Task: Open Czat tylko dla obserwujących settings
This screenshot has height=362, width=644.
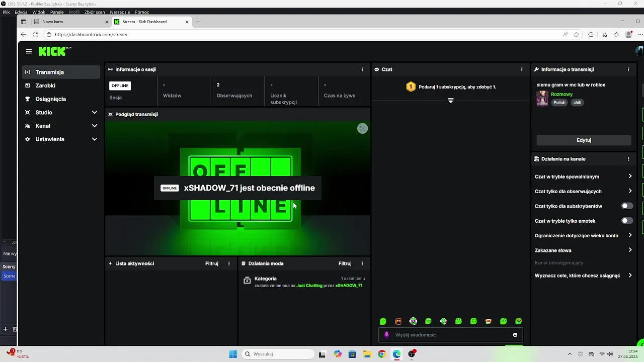Action: [583, 191]
